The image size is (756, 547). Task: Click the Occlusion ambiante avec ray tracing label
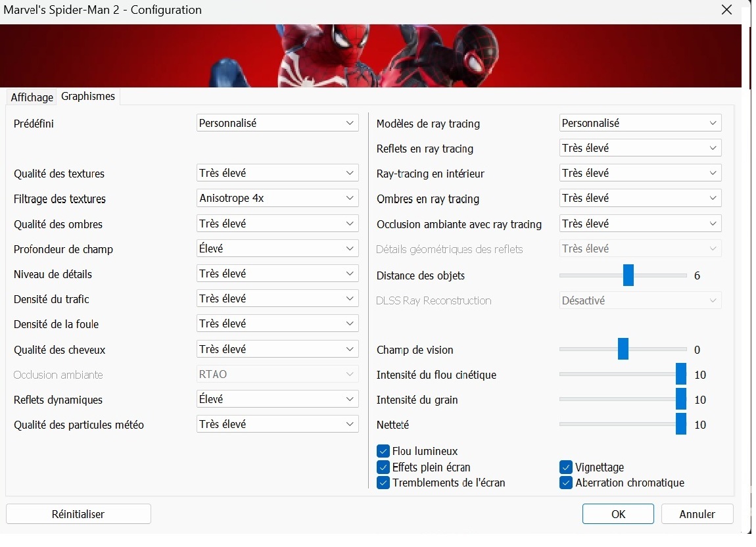[x=459, y=224]
